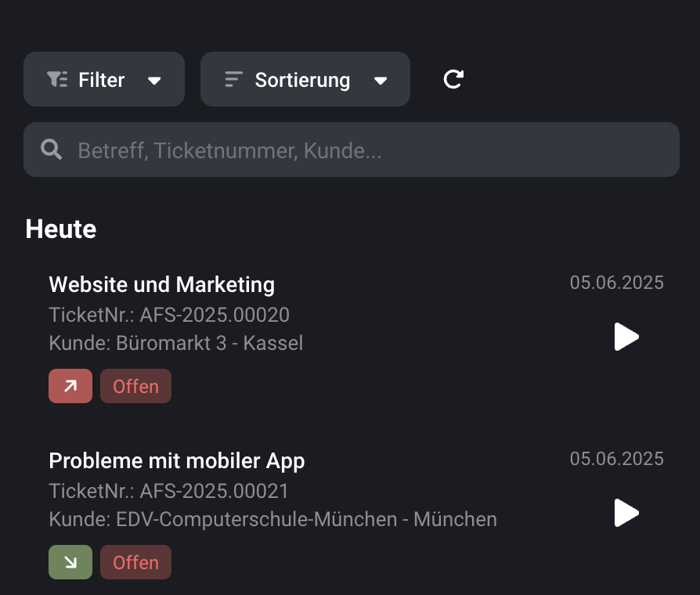Focus the Betreff, Ticketnummer search field
700x595 pixels.
coord(352,150)
